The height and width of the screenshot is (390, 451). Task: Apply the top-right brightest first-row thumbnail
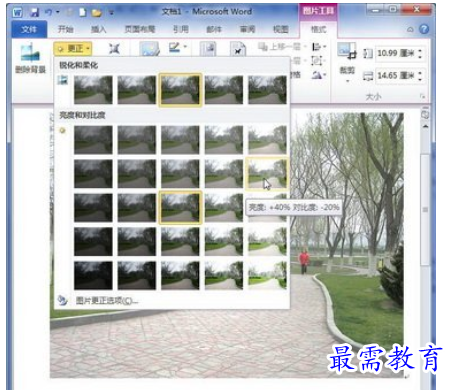[x=267, y=140]
